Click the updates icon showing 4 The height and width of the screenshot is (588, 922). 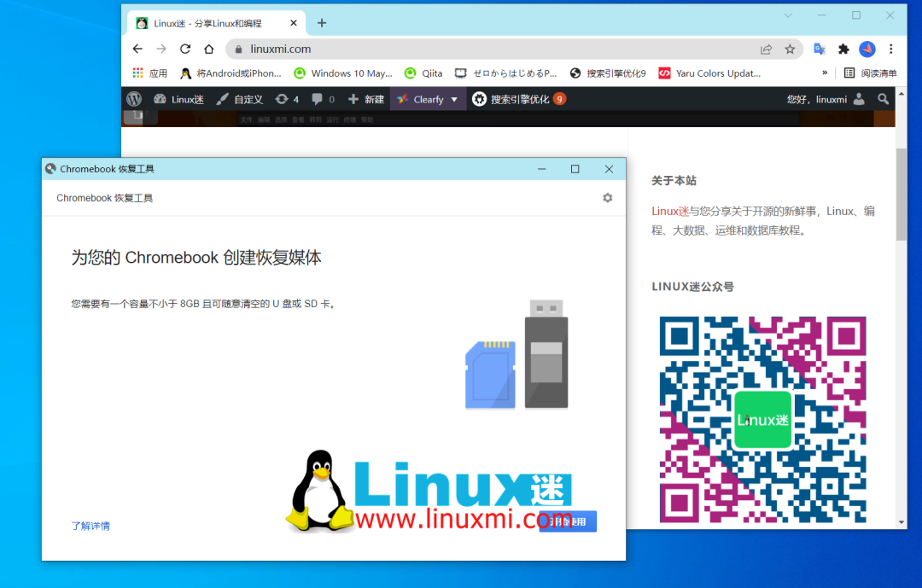point(283,98)
